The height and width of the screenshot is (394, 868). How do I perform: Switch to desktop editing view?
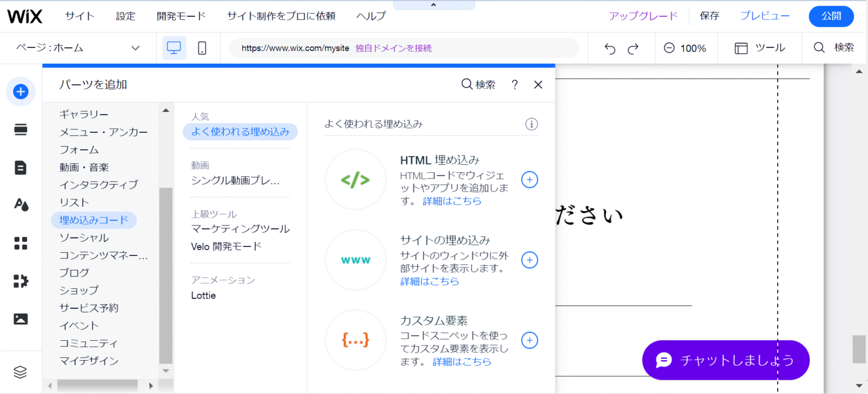click(174, 47)
